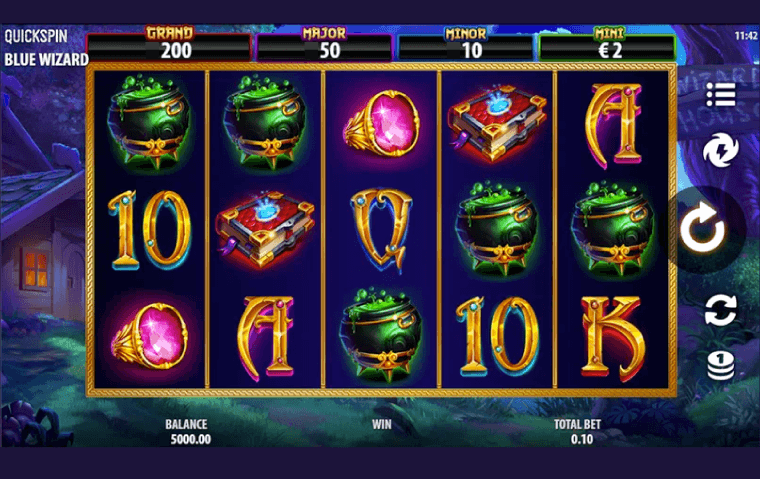Select the Grand 200 jackpot panel

[169, 47]
